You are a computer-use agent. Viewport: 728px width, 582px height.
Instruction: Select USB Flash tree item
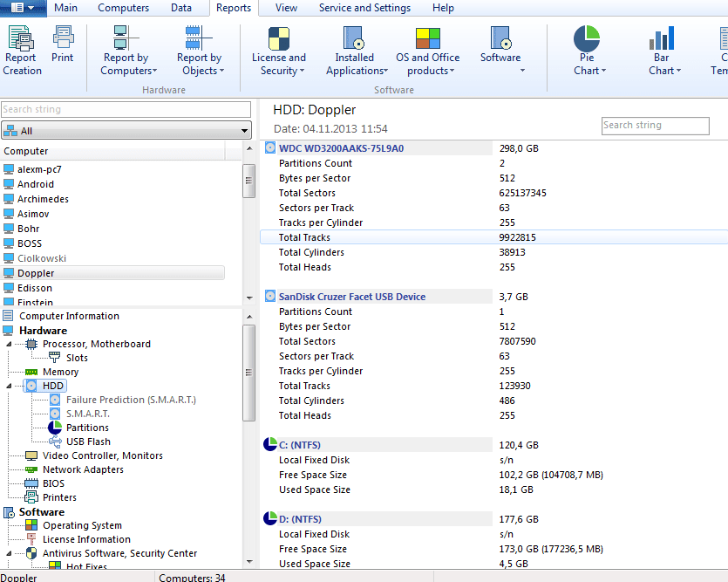click(x=88, y=442)
